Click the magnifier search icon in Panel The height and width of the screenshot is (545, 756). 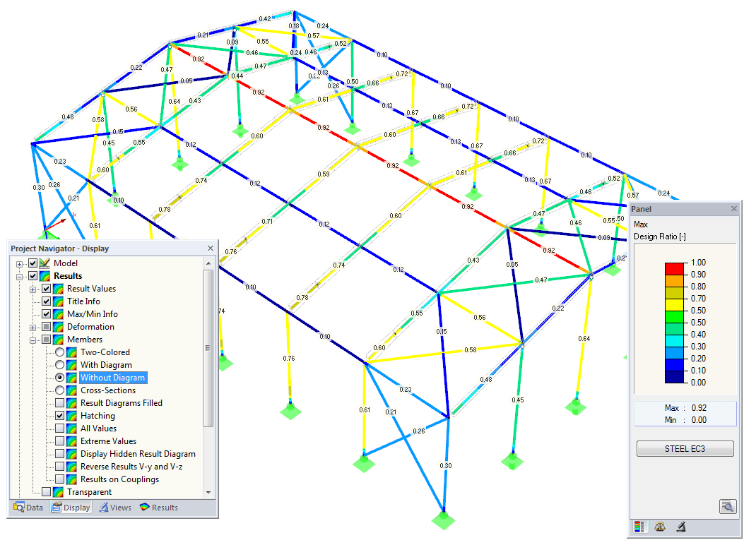click(x=728, y=506)
